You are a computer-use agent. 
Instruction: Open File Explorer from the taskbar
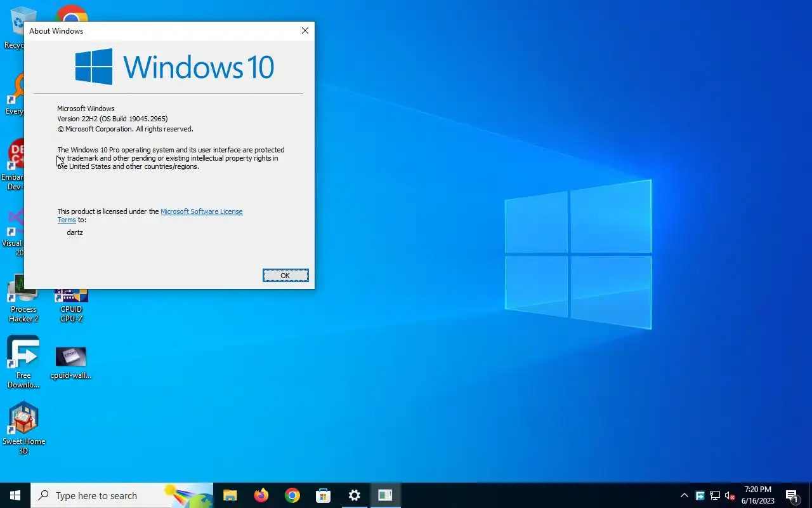point(230,495)
